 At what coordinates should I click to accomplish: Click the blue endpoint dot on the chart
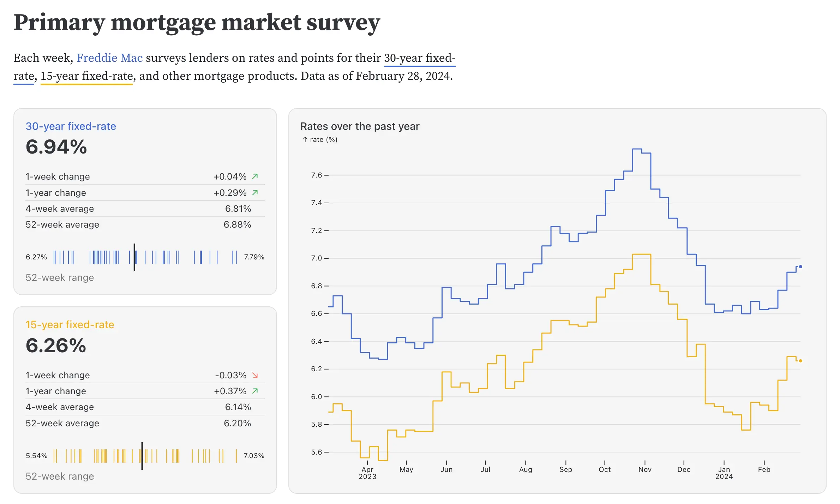click(800, 267)
